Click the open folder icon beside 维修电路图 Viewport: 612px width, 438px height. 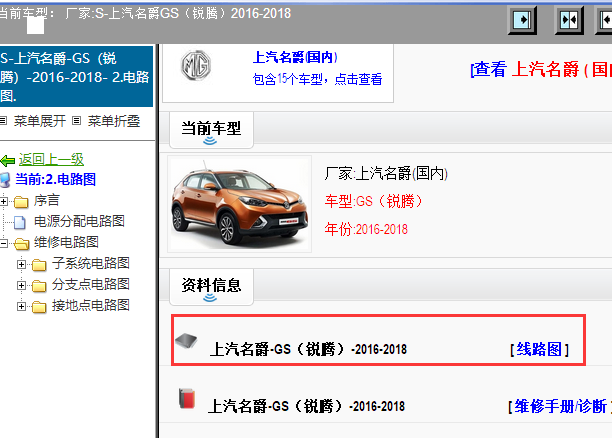click(x=21, y=244)
